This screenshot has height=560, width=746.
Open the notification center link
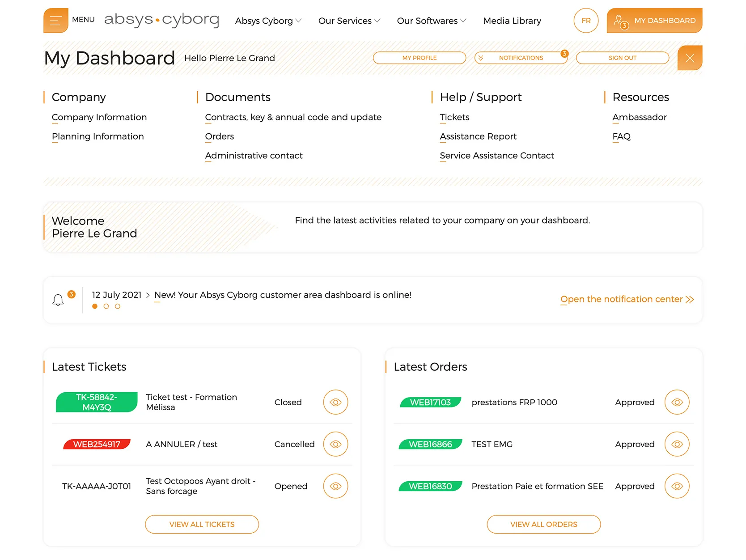click(x=627, y=299)
